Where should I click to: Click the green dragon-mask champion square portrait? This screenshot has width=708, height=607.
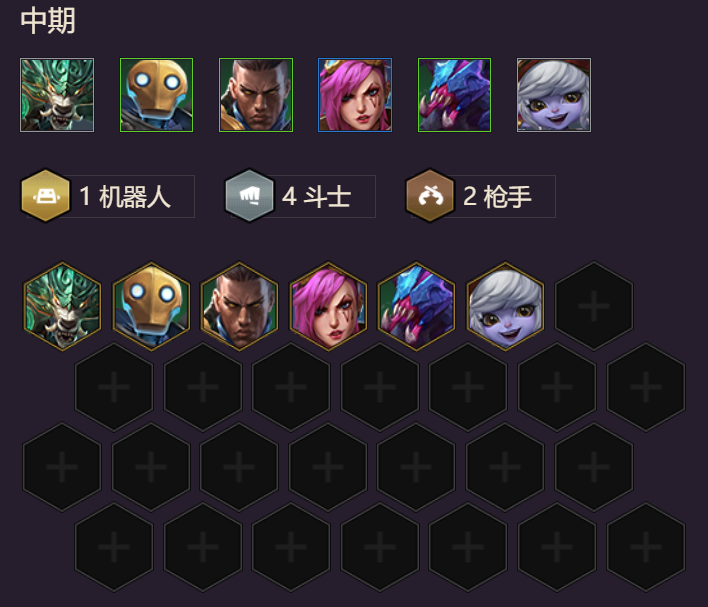pos(57,95)
